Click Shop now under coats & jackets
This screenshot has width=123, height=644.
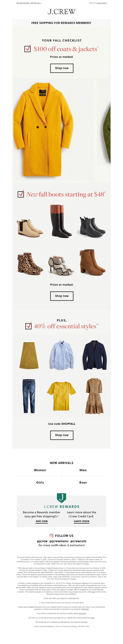tap(62, 68)
